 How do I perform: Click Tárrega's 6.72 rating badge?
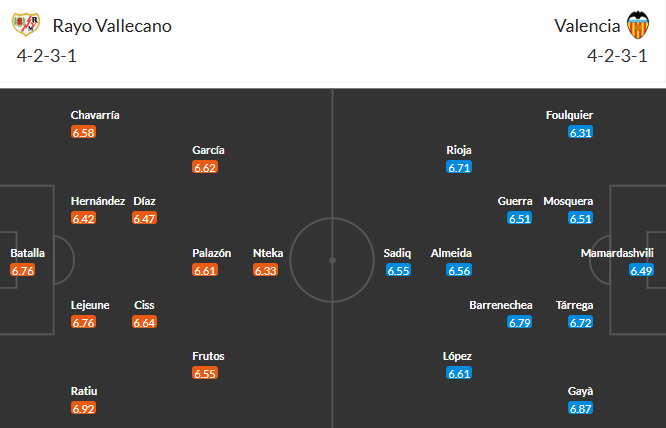pyautogui.click(x=581, y=322)
